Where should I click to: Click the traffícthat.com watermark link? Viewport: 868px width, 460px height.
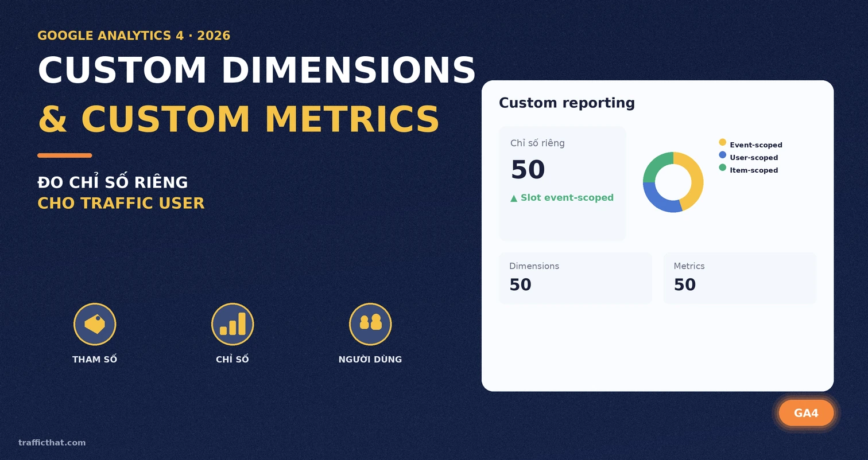(x=52, y=442)
